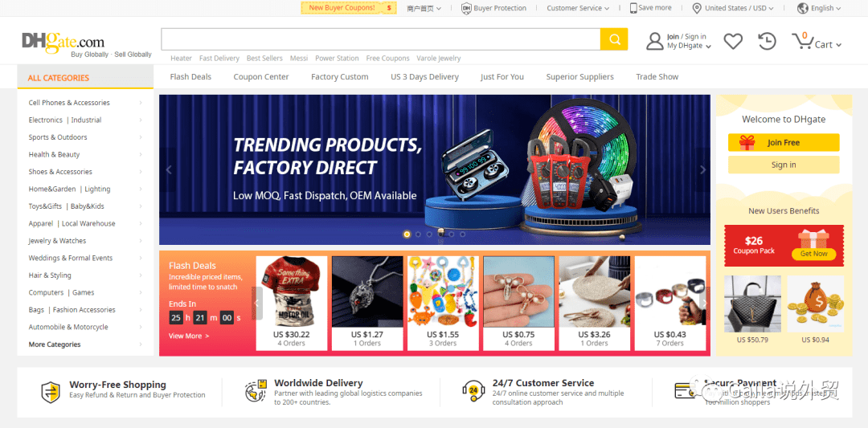Click the DHgate.com logo
This screenshot has width=868, height=428.
[x=63, y=42]
